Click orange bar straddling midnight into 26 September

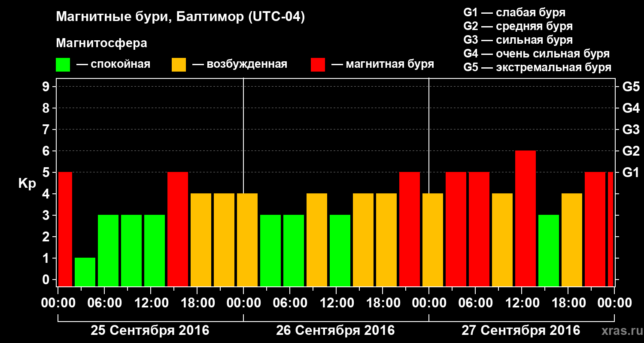pos(247,240)
